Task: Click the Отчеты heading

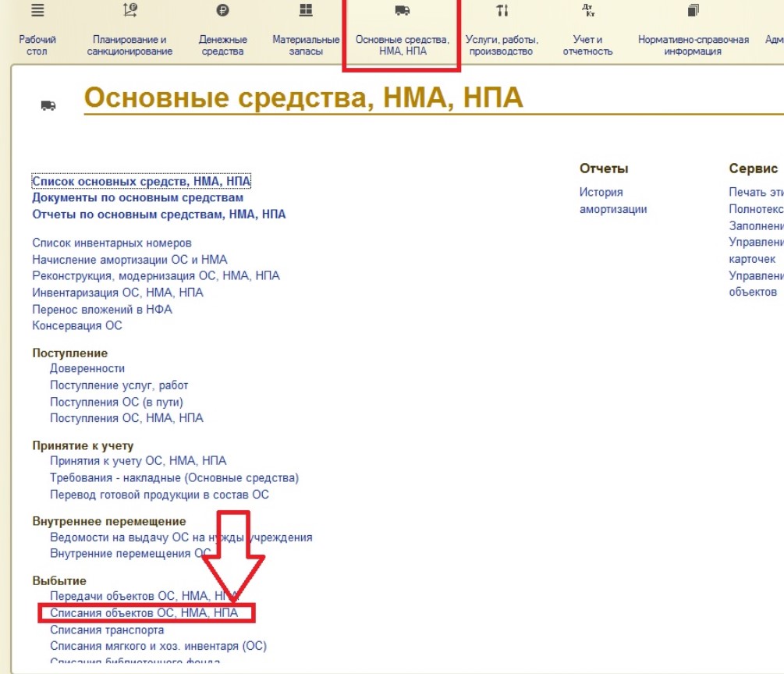Action: tap(604, 168)
